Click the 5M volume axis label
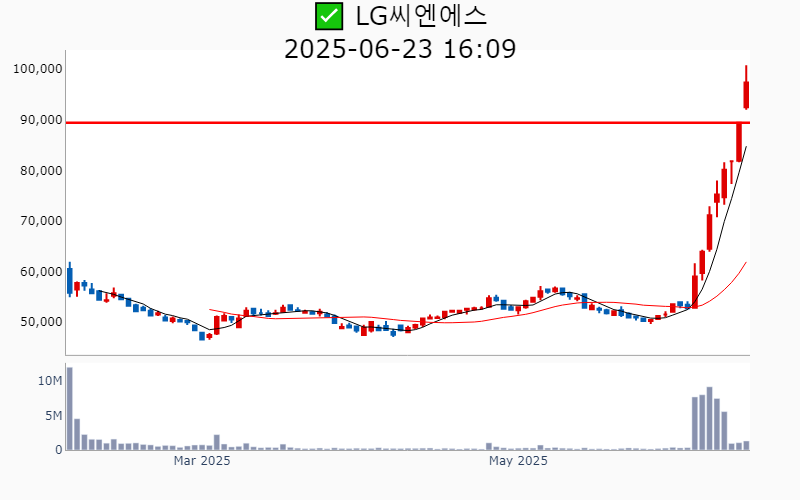Screen dimensions: 800x500 point(54,416)
